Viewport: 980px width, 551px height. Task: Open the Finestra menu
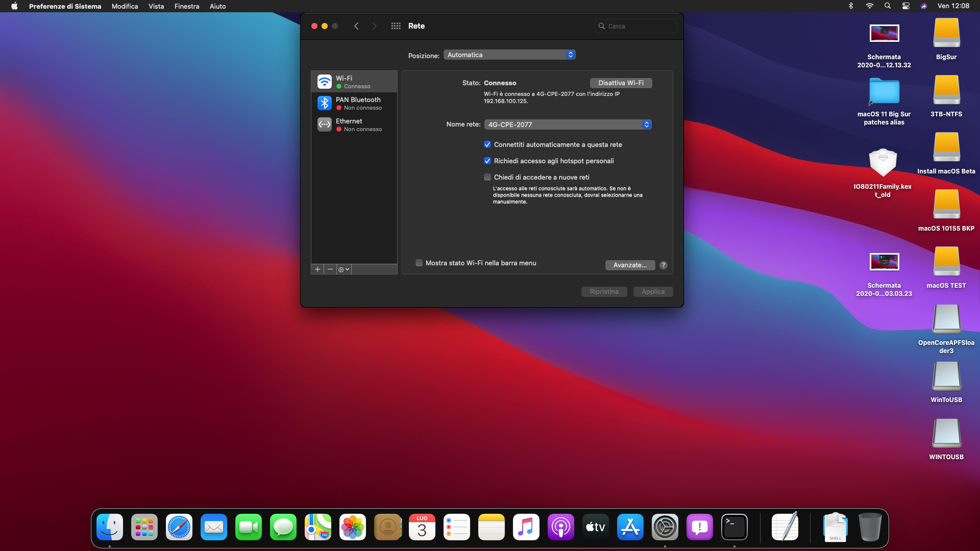[x=186, y=6]
